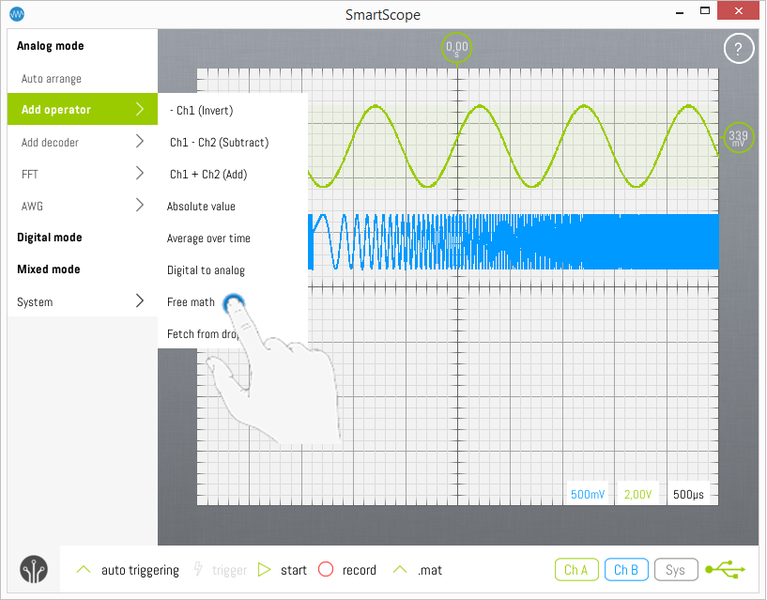
Task: Click the start play triangle icon
Action: [x=265, y=570]
